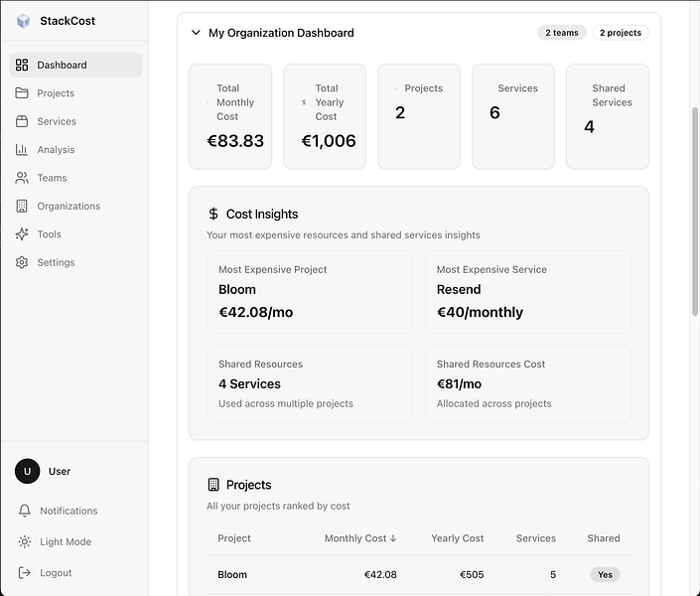The width and height of the screenshot is (700, 596).
Task: Toggle Light Mode theme switch
Action: tap(66, 542)
